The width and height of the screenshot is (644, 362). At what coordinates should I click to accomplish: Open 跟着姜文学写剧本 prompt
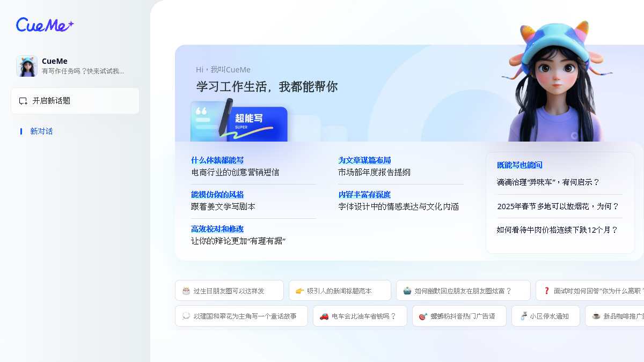[x=223, y=207]
